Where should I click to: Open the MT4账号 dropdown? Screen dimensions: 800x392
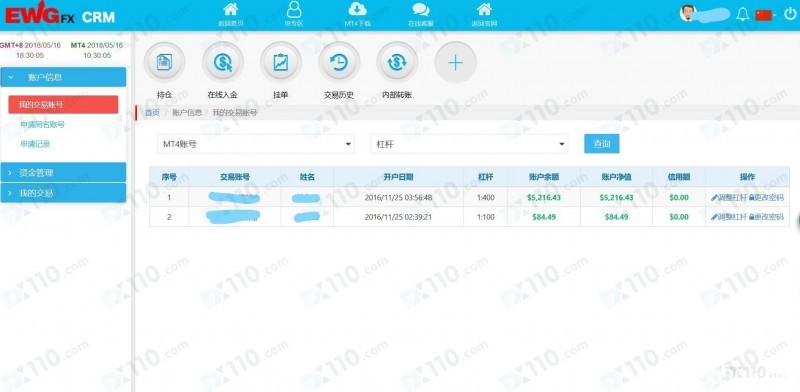coord(256,144)
